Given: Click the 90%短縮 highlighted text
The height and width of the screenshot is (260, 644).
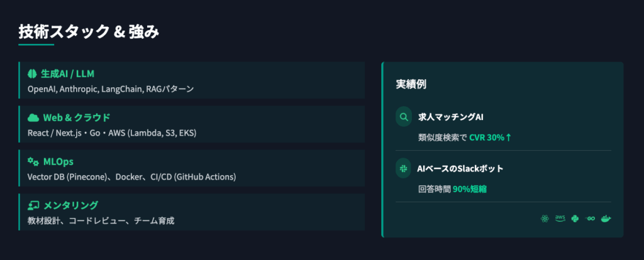Looking at the screenshot, I should point(469,189).
